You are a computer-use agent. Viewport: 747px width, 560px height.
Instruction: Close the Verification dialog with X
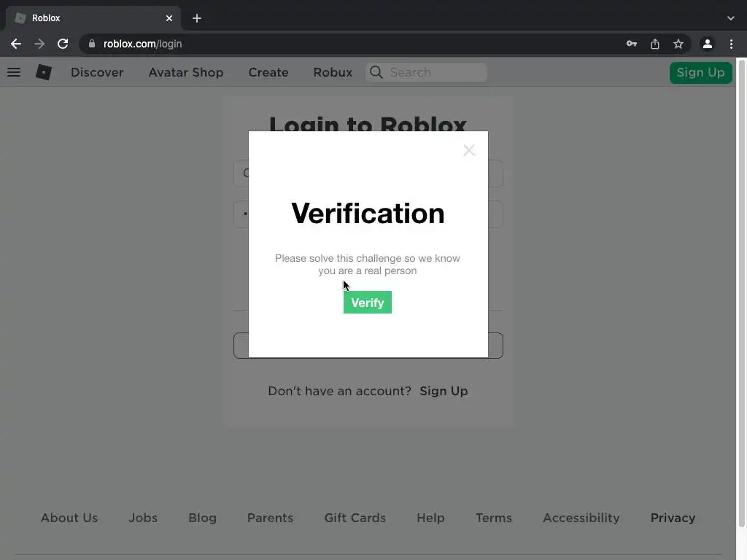(469, 150)
